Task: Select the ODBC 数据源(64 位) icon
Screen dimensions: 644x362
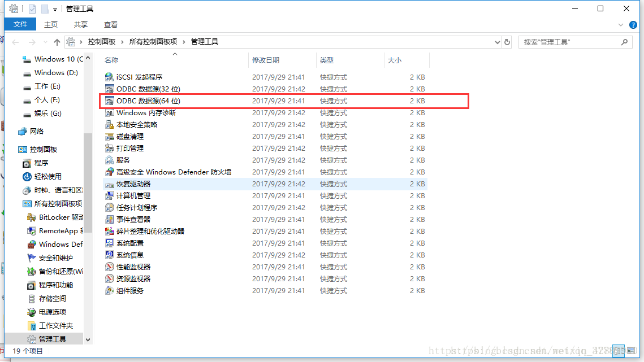Action: [x=109, y=101]
